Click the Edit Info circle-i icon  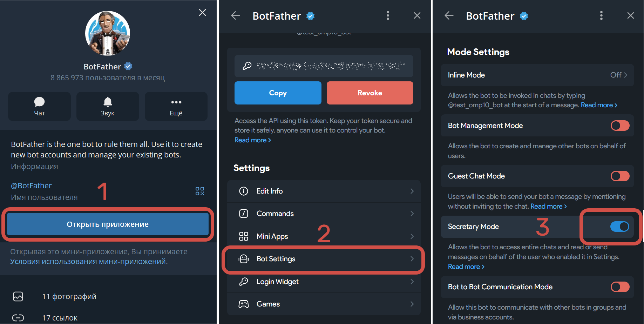pos(244,191)
